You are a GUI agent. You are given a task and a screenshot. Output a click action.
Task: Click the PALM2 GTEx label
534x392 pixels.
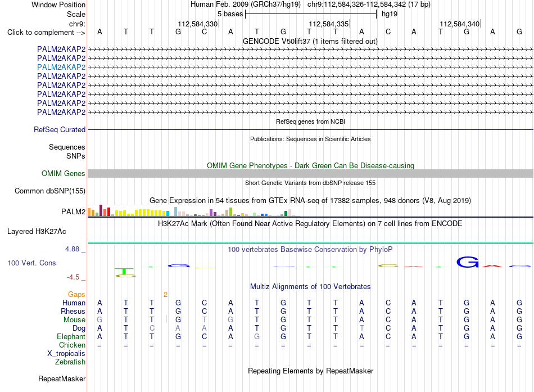pyautogui.click(x=73, y=211)
